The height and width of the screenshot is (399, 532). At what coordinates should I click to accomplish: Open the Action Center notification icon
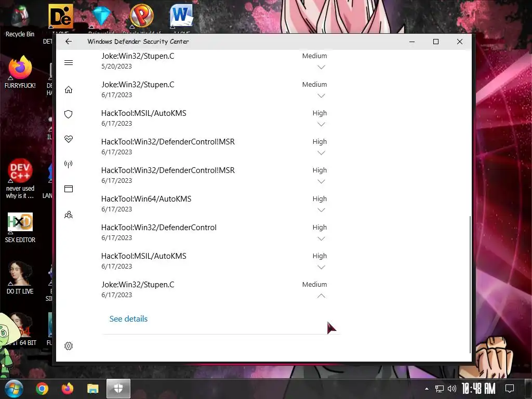[510, 389]
